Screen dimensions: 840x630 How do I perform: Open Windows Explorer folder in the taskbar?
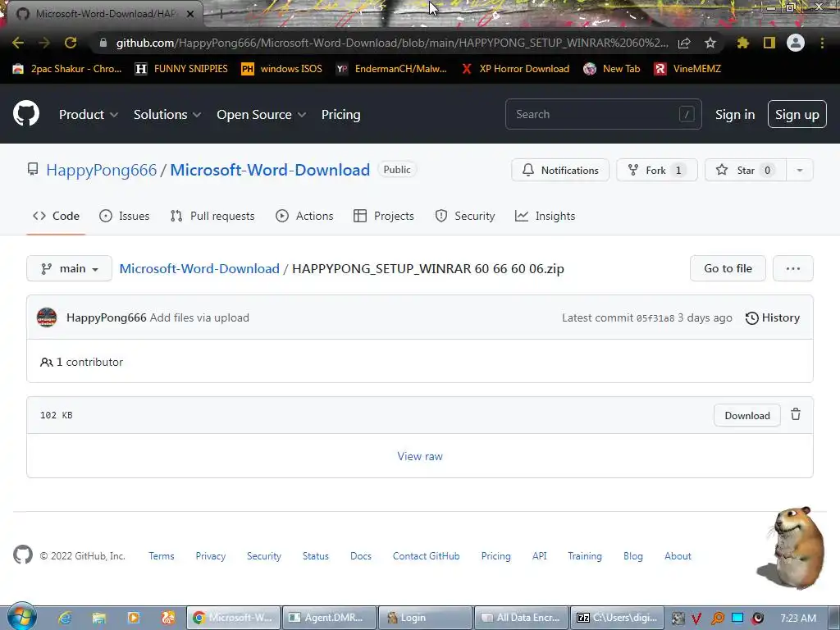pos(99,618)
